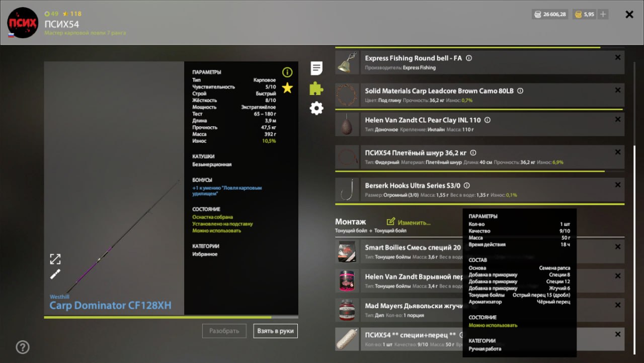Close the tackle window with X
This screenshot has height=363, width=644.
[629, 15]
